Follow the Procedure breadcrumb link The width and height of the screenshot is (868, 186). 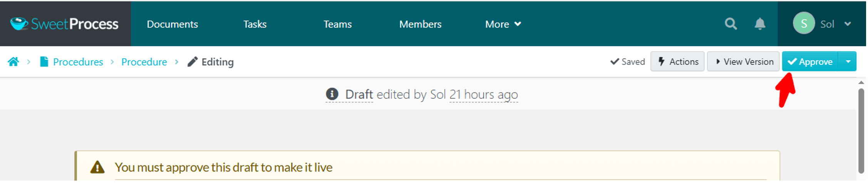click(144, 62)
